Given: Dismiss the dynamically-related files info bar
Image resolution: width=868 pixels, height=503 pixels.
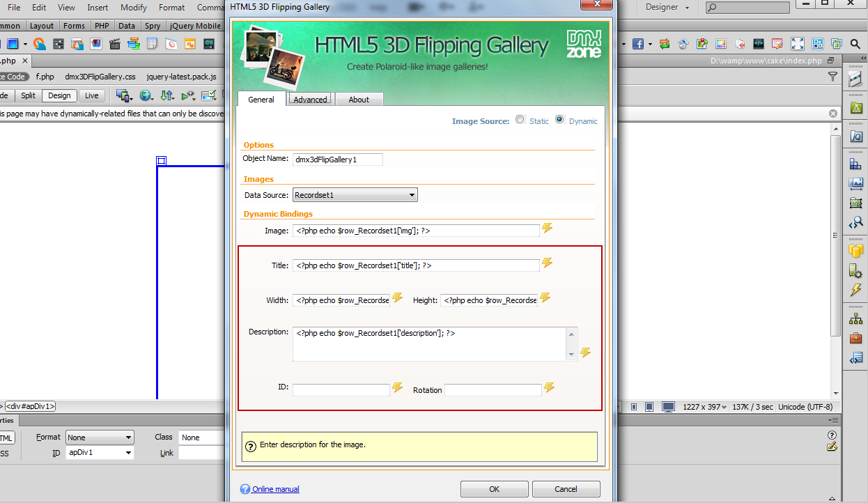Looking at the screenshot, I should click(832, 113).
